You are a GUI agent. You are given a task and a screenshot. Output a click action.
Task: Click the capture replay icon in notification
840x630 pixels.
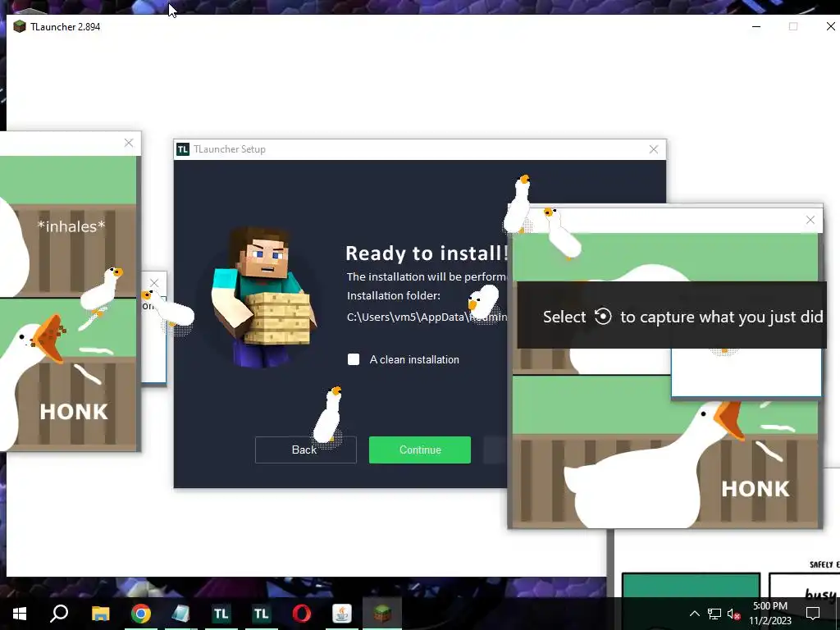[x=603, y=316]
